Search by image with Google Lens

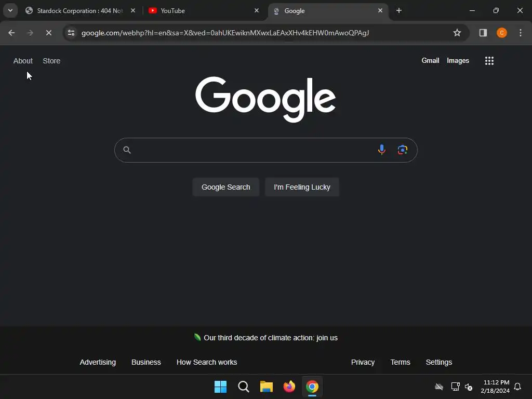(403, 150)
